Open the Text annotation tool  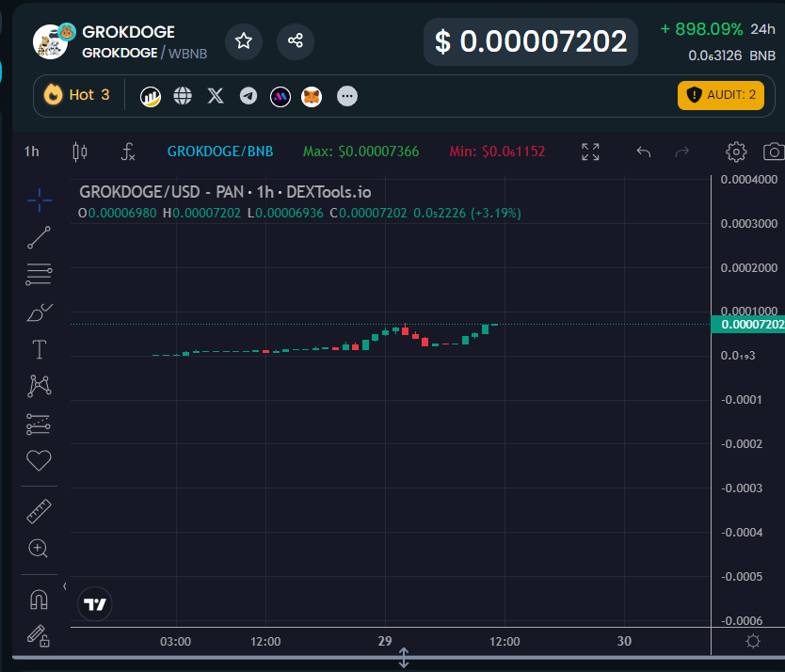pyautogui.click(x=39, y=349)
